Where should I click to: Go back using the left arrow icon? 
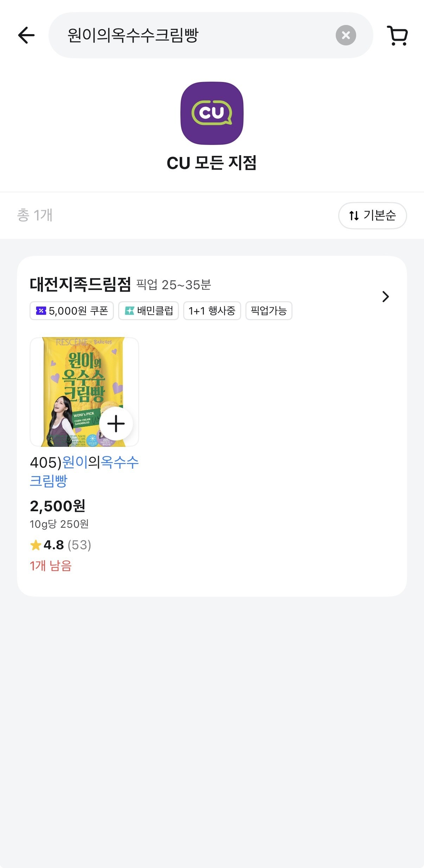click(26, 35)
